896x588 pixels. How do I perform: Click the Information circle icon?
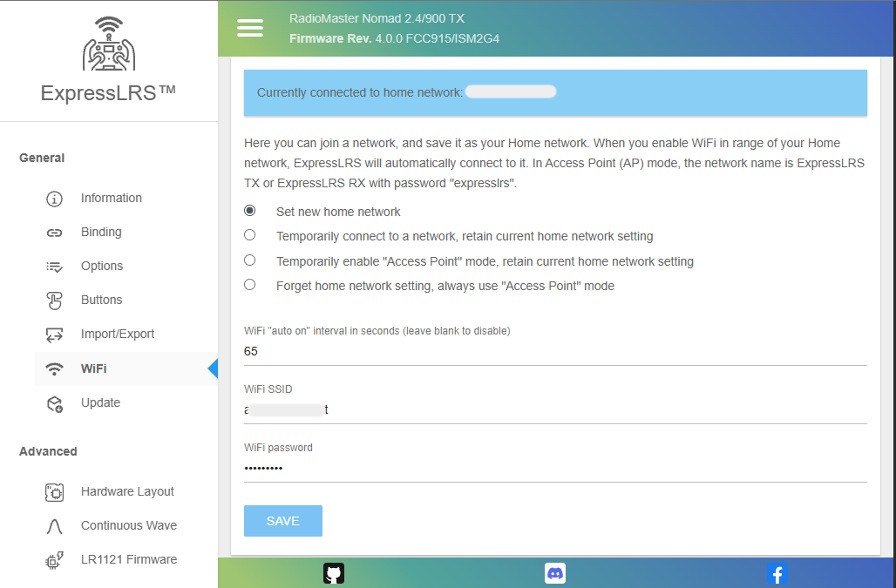[54, 199]
